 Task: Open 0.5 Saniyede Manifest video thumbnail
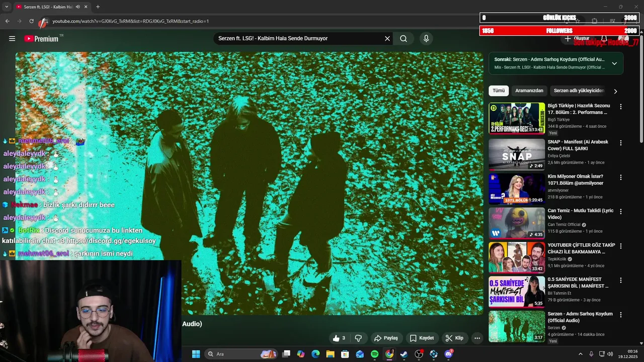[517, 292]
